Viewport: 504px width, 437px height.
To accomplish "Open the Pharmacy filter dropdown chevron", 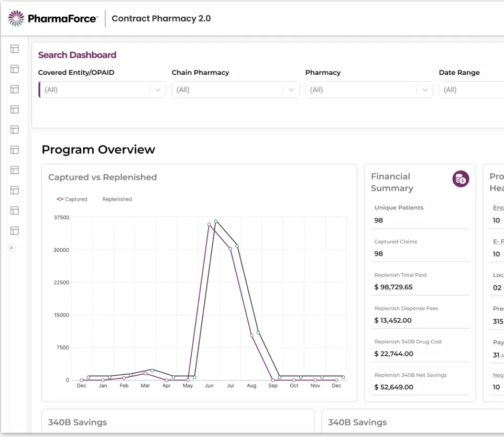I will tap(424, 90).
